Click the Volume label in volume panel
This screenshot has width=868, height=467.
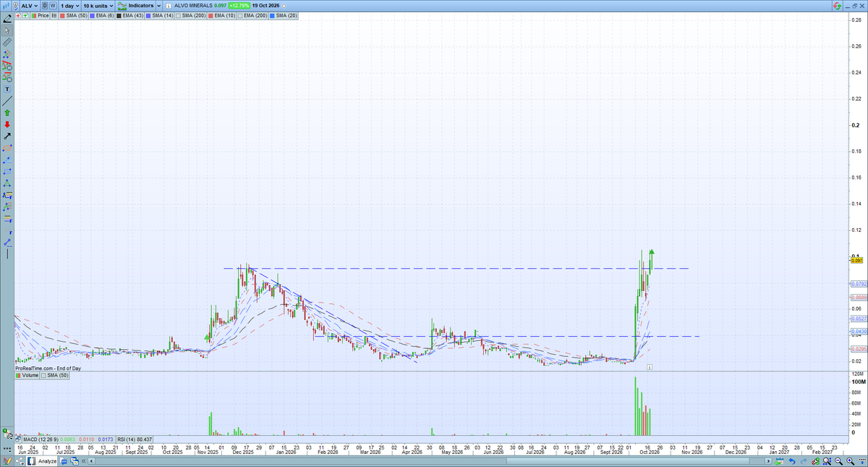click(x=30, y=376)
